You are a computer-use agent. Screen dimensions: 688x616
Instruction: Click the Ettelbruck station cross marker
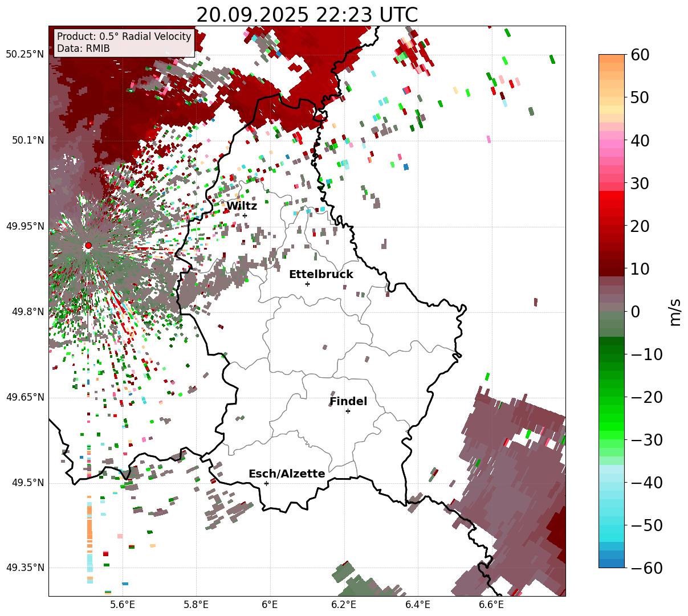(307, 284)
